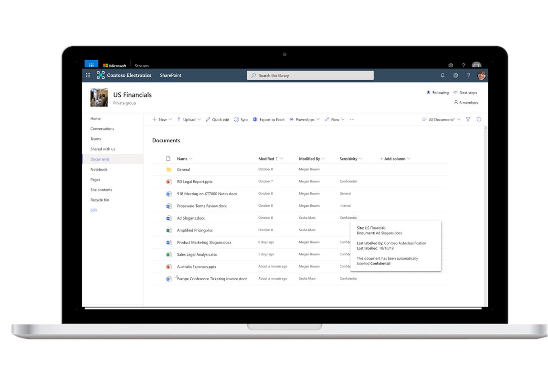This screenshot has width=548, height=392.
Task: Open the details pane info icon
Action: tap(479, 119)
